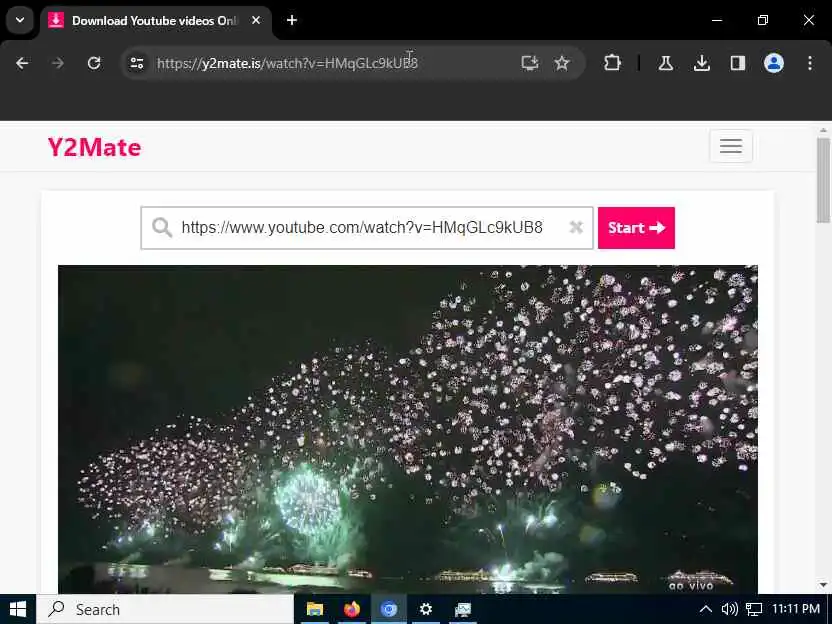
Task: Click the install app icon in address bar
Action: [530, 63]
